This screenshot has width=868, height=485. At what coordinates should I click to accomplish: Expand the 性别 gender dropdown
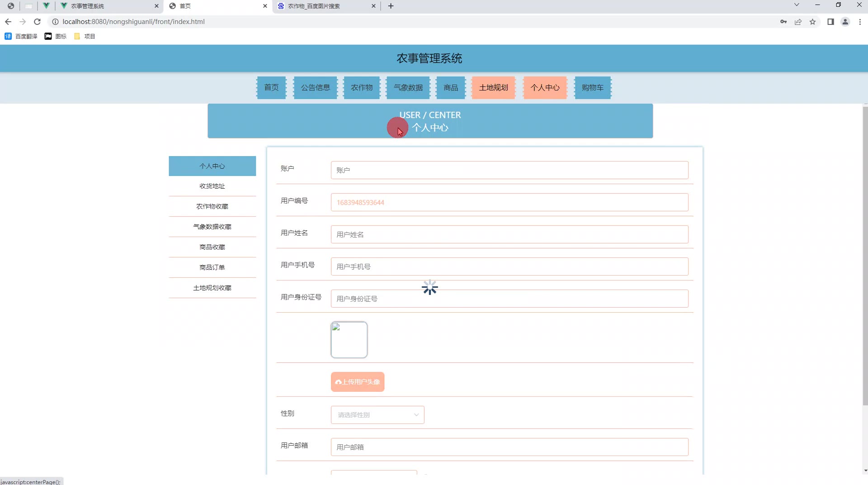click(x=377, y=415)
